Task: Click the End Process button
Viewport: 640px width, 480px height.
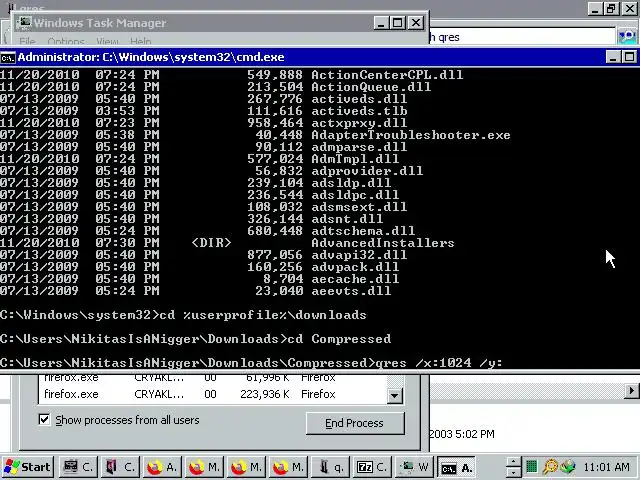Action: point(355,423)
